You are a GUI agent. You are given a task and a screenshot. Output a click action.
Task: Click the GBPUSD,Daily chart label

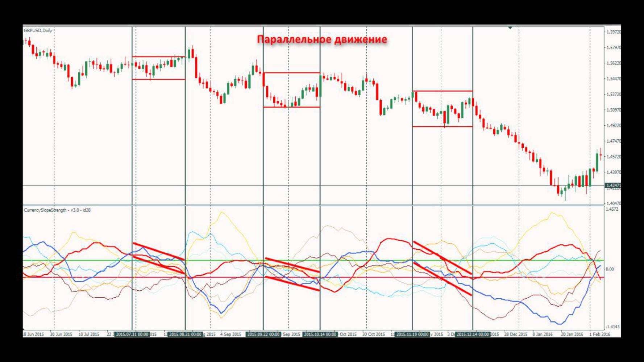coord(38,31)
